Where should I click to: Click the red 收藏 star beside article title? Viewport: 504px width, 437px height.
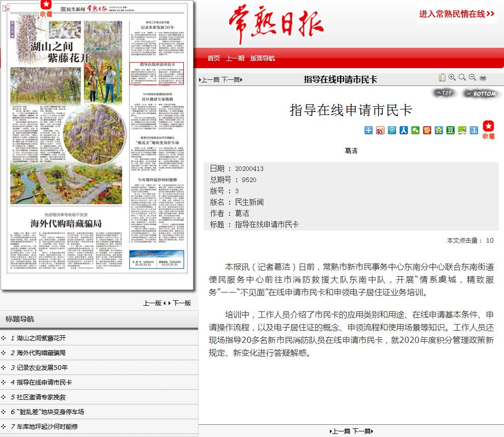point(488,130)
